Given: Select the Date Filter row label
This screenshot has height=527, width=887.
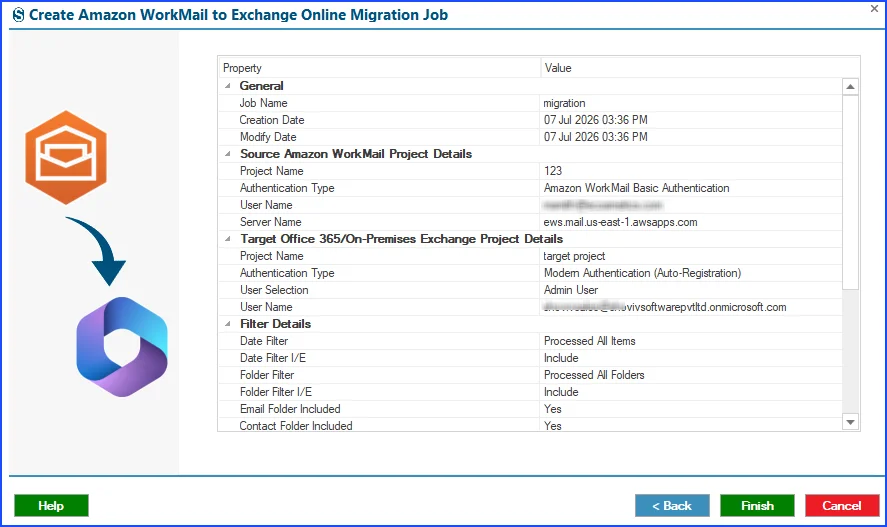Looking at the screenshot, I should [264, 341].
